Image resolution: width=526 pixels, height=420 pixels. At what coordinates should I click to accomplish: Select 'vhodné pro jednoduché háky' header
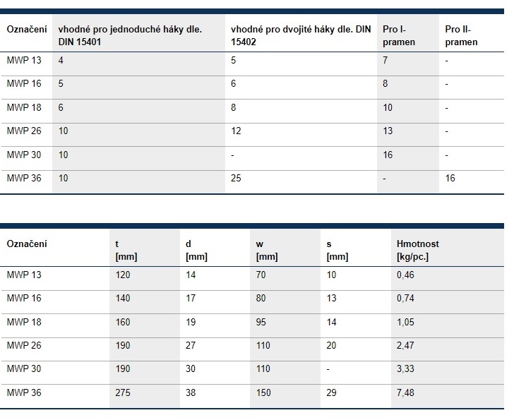pos(130,35)
